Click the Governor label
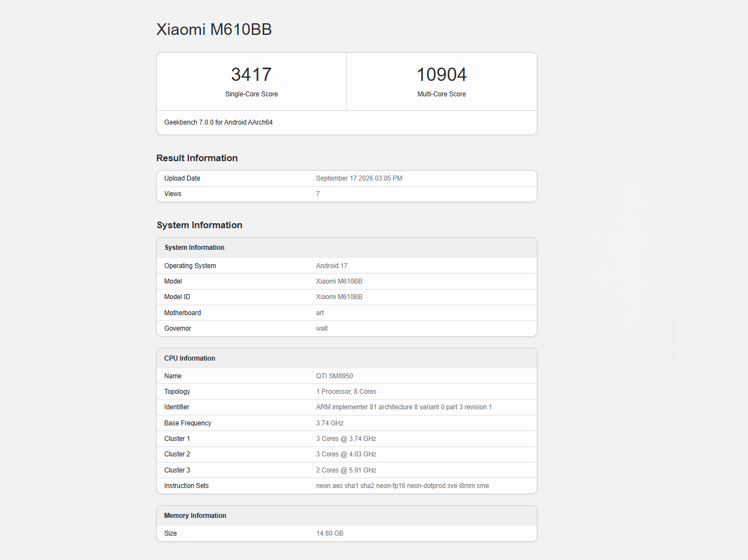 coord(178,328)
